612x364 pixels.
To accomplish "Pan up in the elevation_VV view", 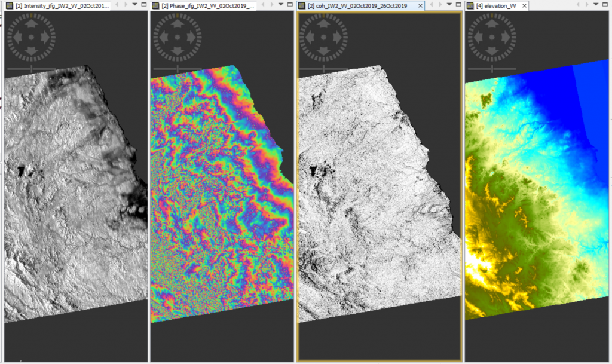I will [492, 24].
